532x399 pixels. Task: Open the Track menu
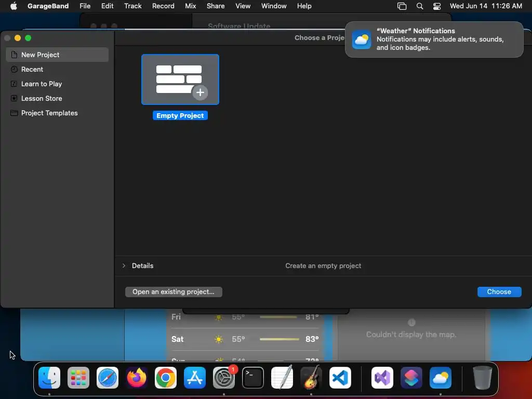tap(132, 6)
